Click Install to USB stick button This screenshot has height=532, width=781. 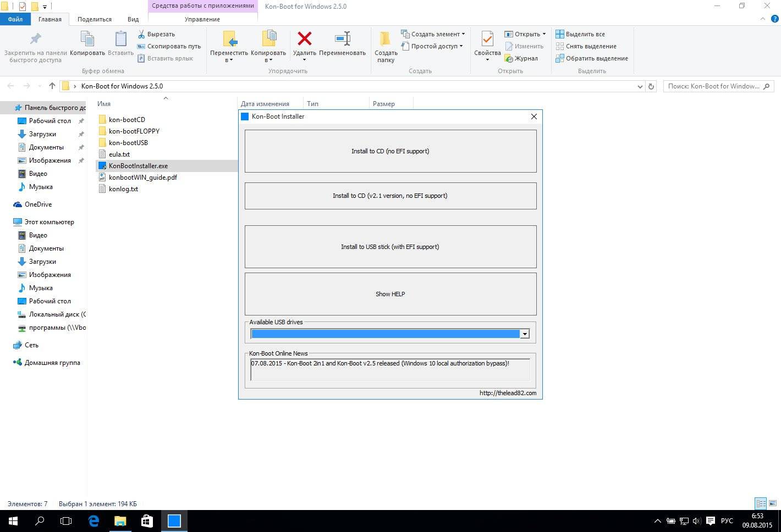click(391, 247)
